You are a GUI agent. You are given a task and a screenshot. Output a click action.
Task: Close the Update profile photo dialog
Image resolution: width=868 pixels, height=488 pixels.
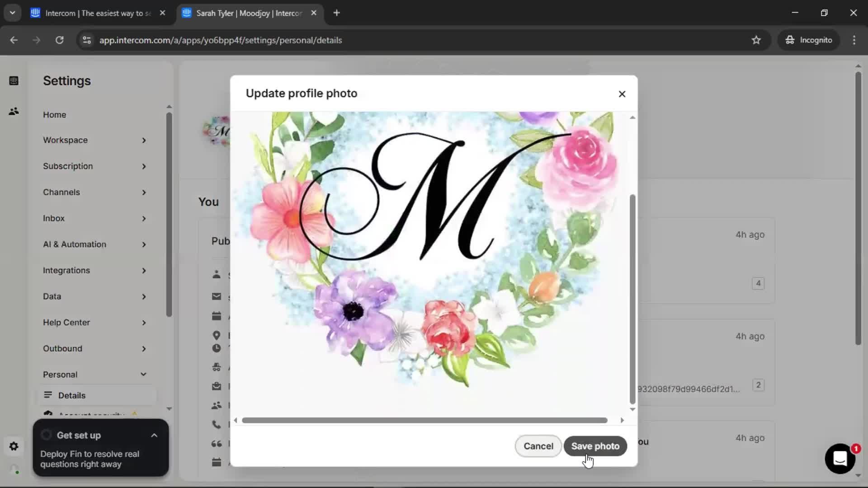[x=622, y=94]
